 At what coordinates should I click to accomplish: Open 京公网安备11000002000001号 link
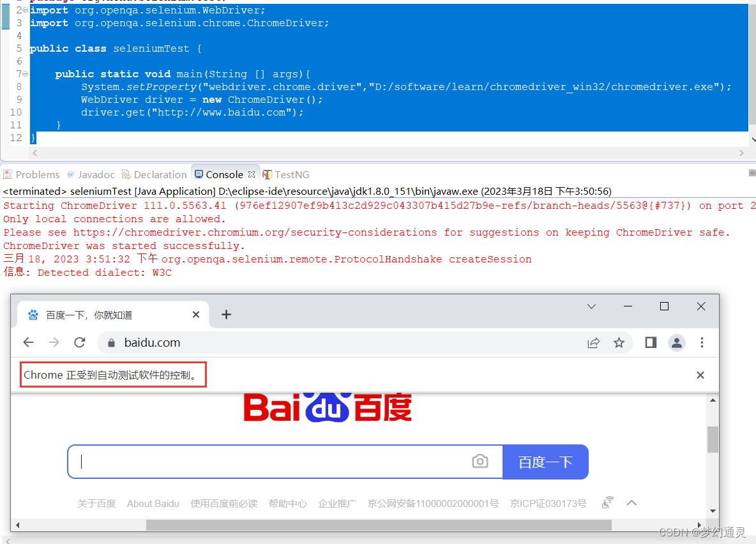tap(433, 504)
